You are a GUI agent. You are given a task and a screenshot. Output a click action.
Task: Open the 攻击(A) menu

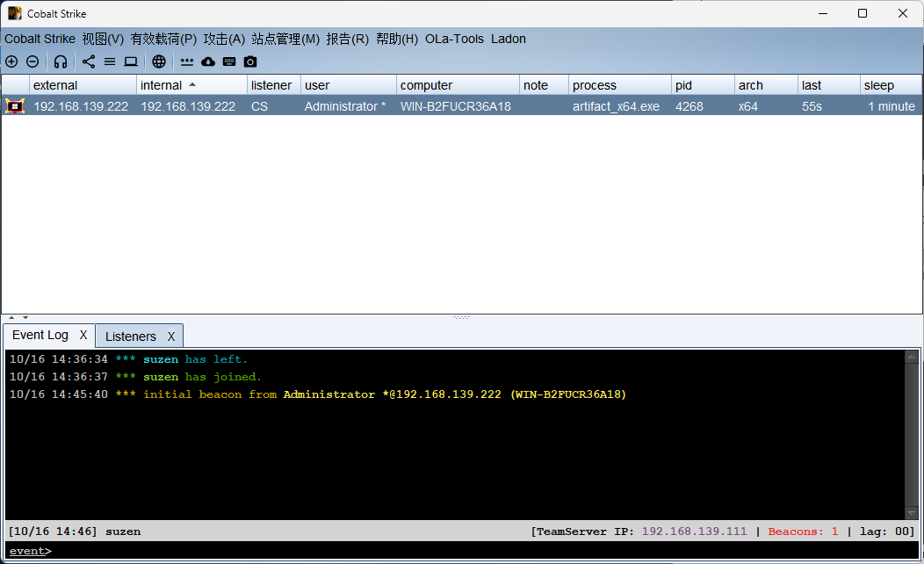pos(225,39)
